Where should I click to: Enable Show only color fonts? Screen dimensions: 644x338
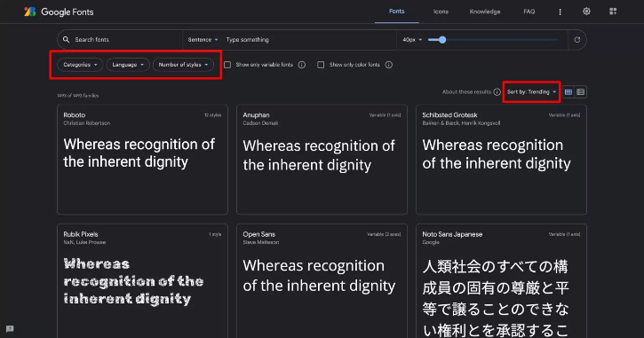pos(321,65)
